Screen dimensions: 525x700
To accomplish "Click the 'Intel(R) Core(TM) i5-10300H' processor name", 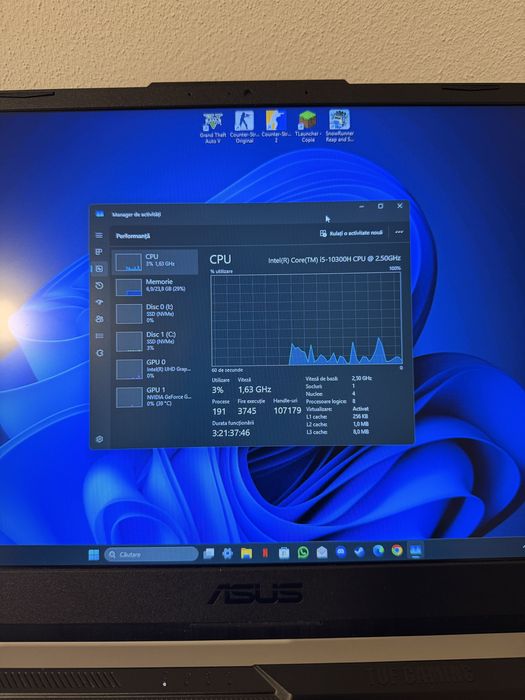I will pyautogui.click(x=334, y=259).
